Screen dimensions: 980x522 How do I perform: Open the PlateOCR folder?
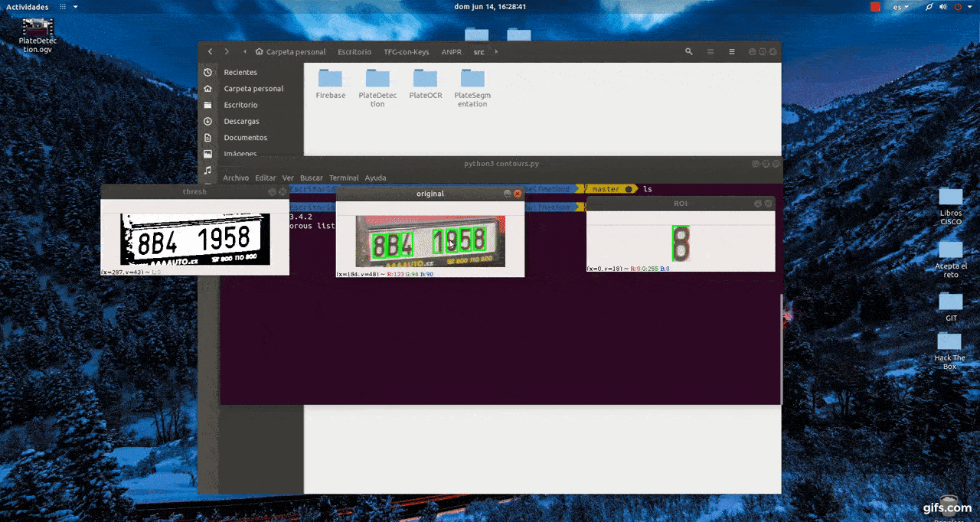click(x=426, y=83)
